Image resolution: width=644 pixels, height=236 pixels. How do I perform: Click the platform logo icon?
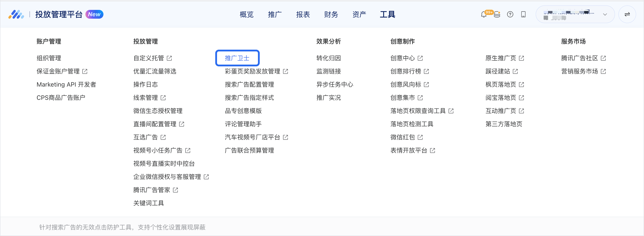(16, 15)
